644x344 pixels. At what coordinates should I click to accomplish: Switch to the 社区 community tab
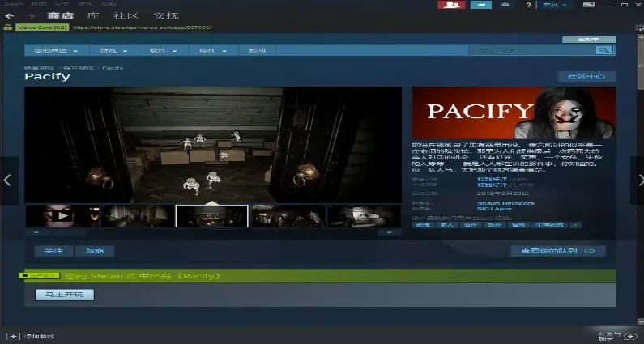[x=126, y=15]
